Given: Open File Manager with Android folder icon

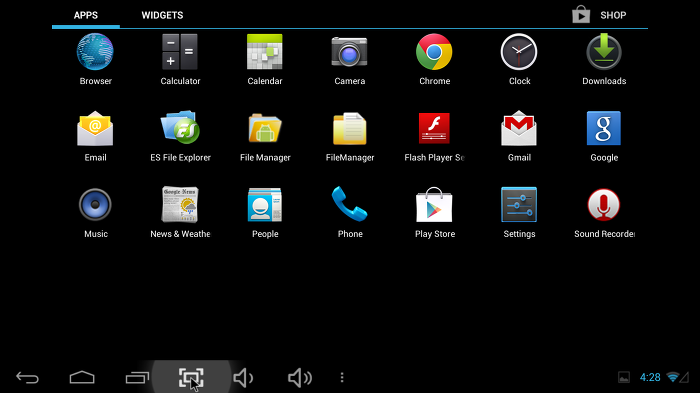Looking at the screenshot, I should [x=265, y=129].
